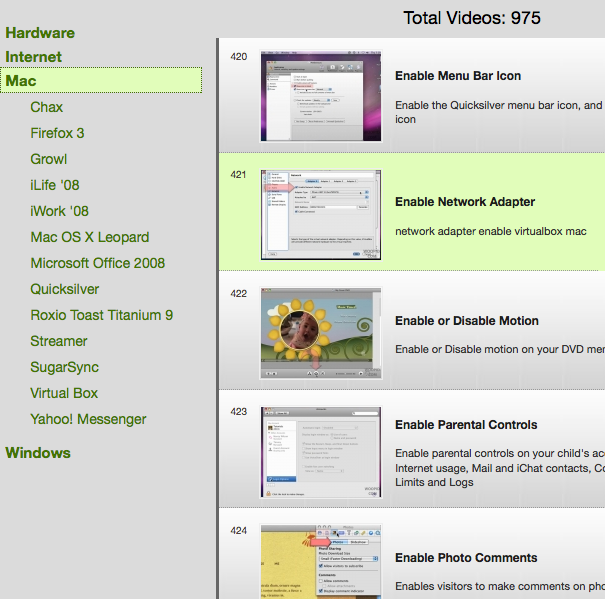Open the Enable Parental Controls video title
605x599 pixels.
[466, 425]
